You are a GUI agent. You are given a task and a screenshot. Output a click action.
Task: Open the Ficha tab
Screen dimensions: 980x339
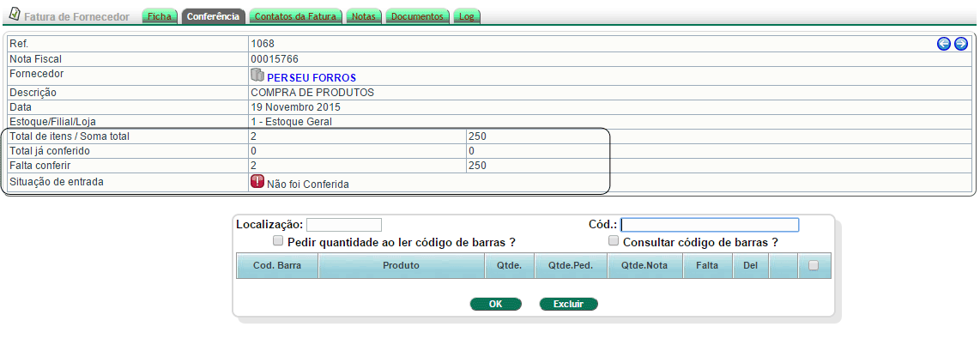point(160,17)
